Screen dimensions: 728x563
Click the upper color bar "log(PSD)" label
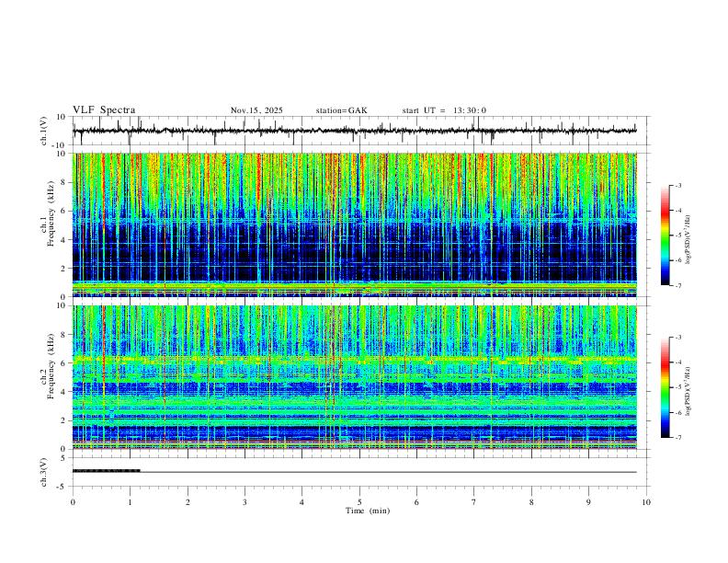coord(688,240)
